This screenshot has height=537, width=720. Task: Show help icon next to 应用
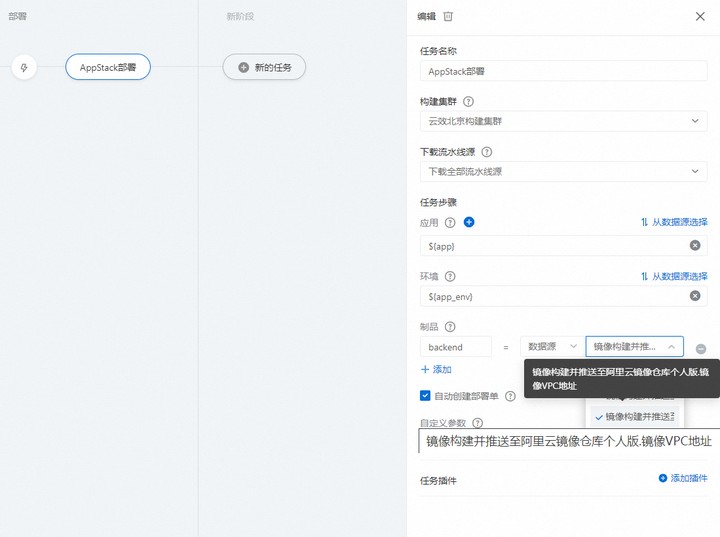[450, 223]
